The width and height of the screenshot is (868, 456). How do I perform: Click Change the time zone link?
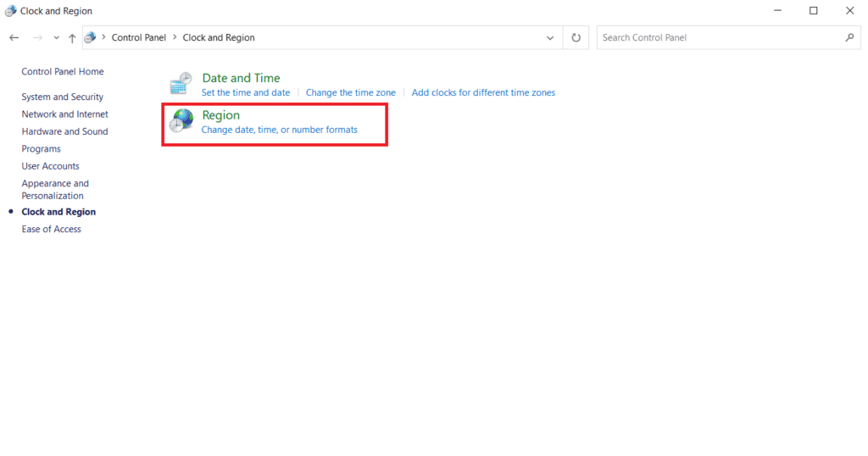[x=350, y=92]
